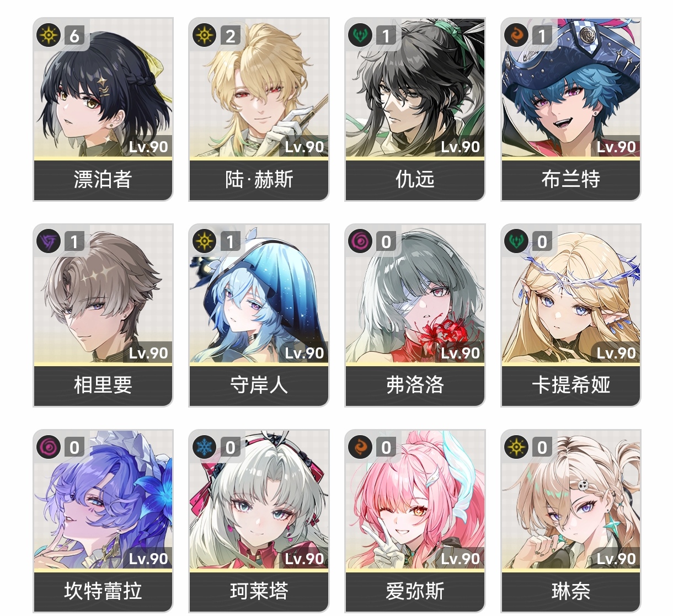Click the Spectro element icon on 陆·赫斯 card

coord(205,35)
